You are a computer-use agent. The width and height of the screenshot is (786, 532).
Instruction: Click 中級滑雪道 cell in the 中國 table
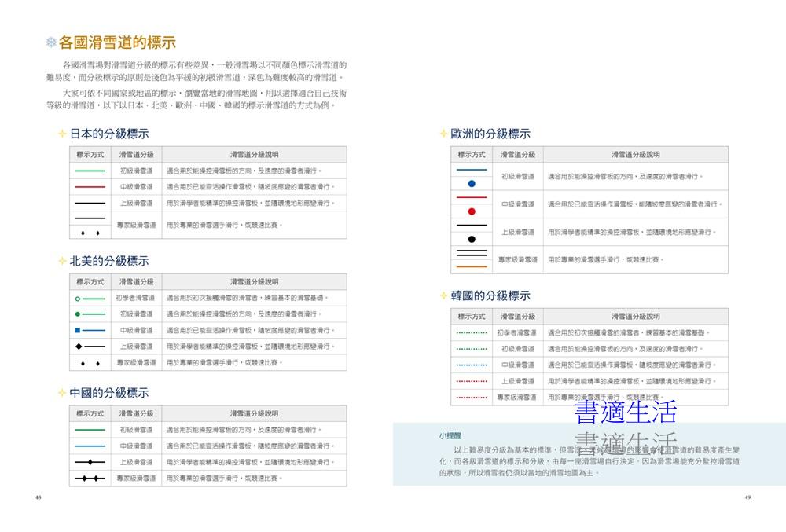136,446
